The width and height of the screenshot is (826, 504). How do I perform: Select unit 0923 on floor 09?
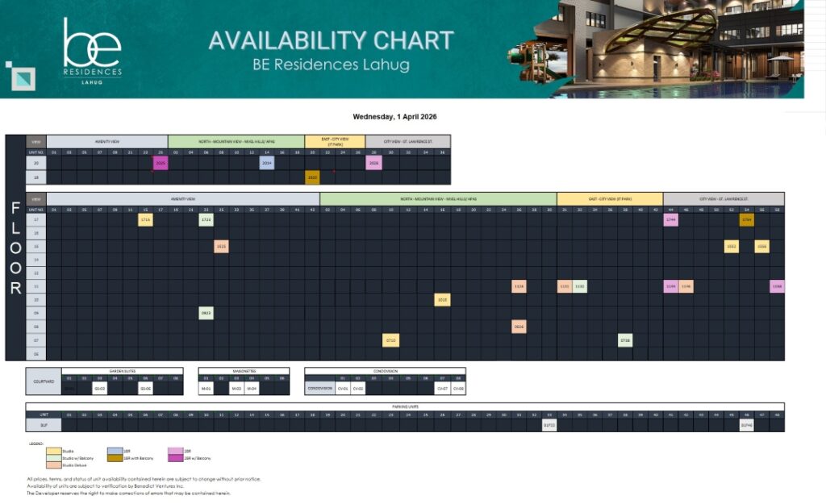(x=206, y=313)
